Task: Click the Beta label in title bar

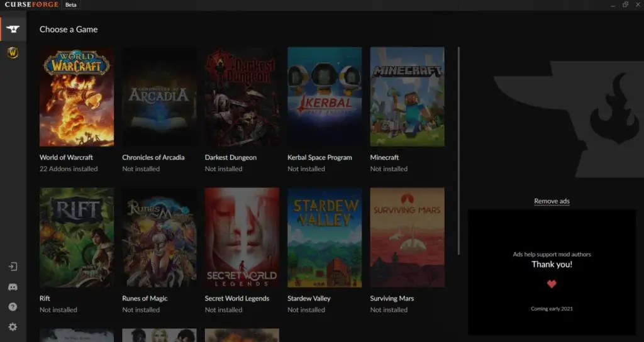Action: [x=70, y=5]
